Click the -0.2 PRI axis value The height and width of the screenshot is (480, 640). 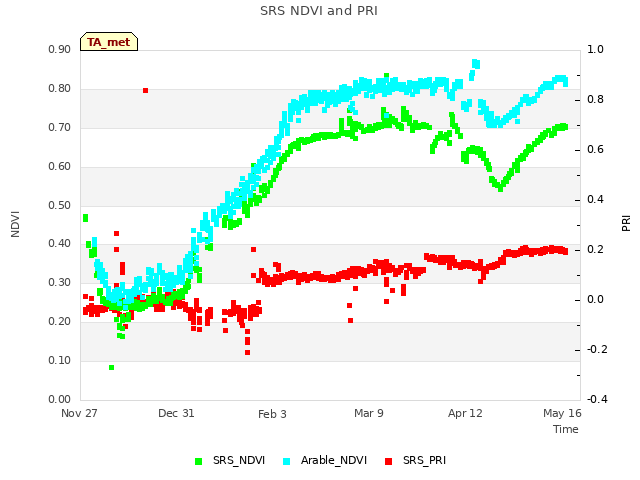point(597,349)
